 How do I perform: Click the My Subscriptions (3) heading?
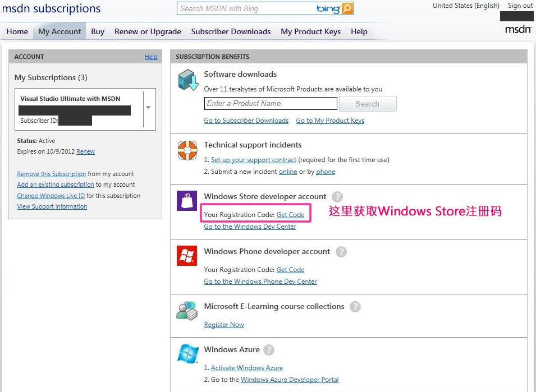tap(51, 77)
